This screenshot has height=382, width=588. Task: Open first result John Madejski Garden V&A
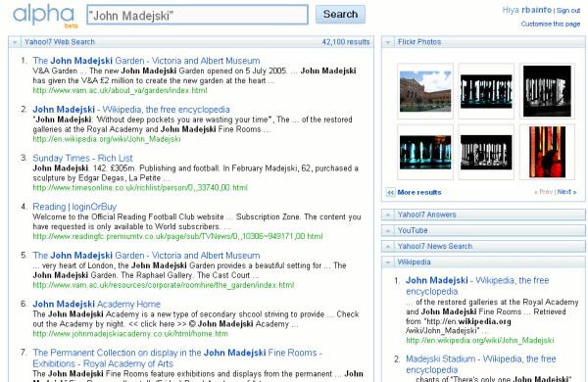[146, 61]
